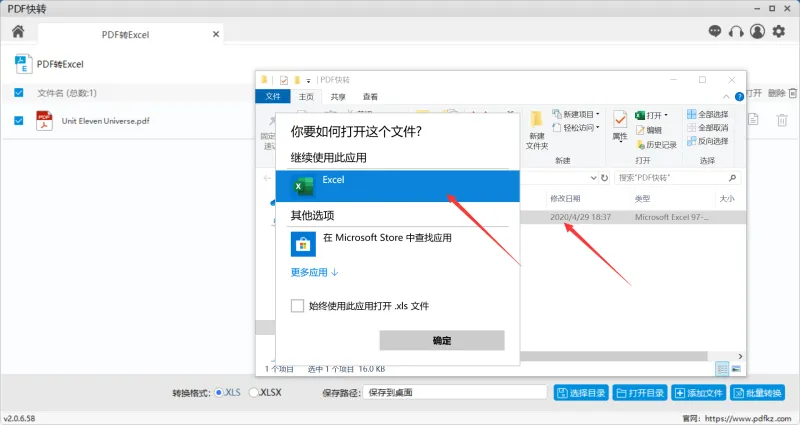Confirm with the 确定 button
The height and width of the screenshot is (425, 800).
(x=442, y=340)
